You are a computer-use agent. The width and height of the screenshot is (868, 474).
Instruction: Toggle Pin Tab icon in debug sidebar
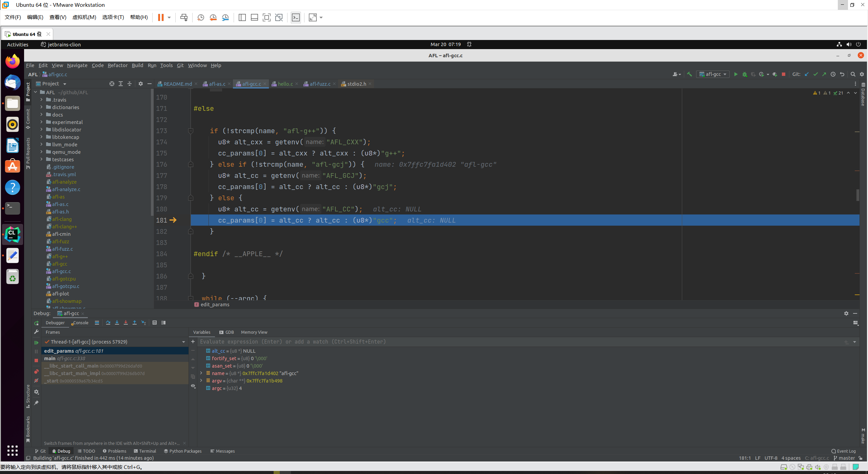[36, 403]
